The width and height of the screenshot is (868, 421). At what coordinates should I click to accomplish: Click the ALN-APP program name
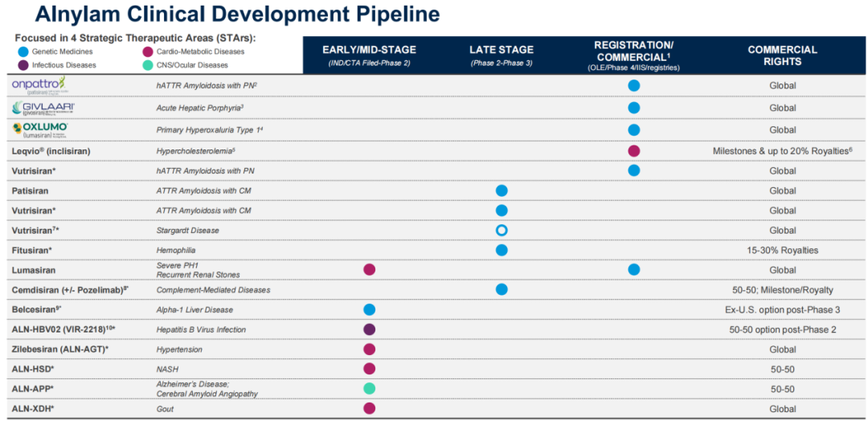32,389
